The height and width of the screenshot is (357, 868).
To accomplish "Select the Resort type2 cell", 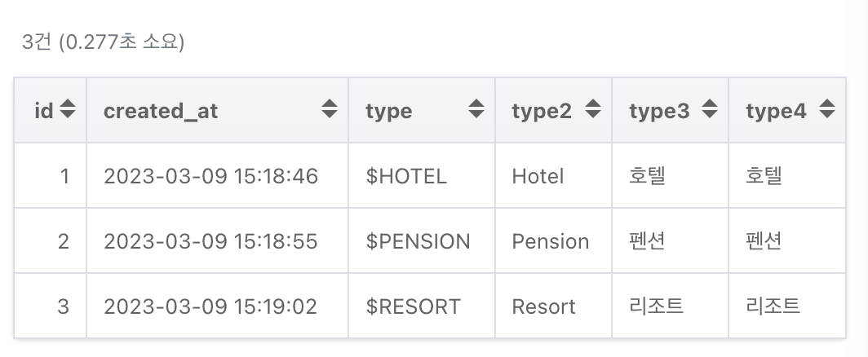I will (543, 306).
